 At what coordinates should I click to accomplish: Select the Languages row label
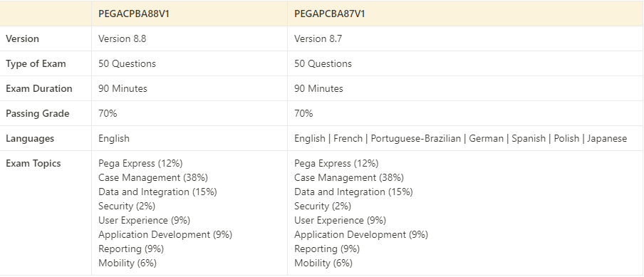tap(30, 138)
